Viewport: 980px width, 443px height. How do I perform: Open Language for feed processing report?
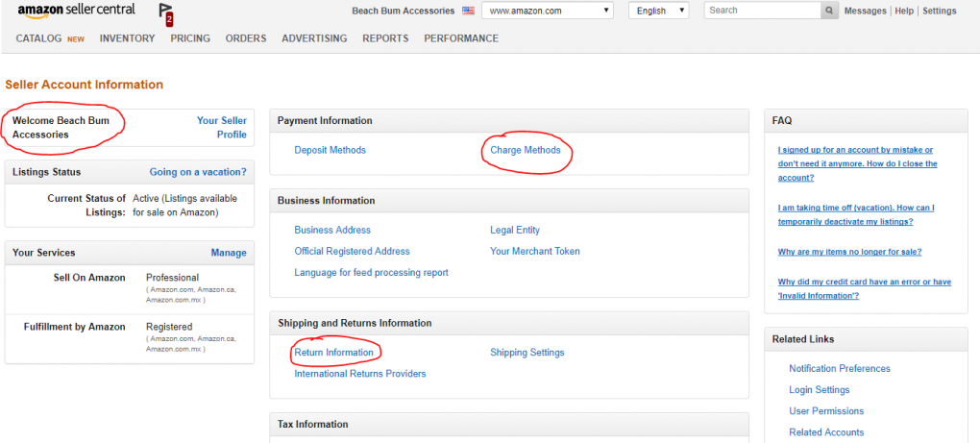371,272
